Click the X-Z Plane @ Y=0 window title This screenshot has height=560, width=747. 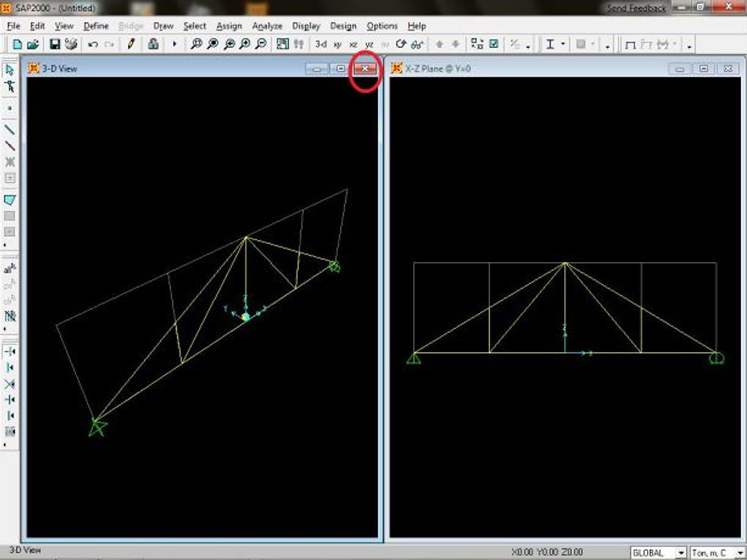(438, 69)
